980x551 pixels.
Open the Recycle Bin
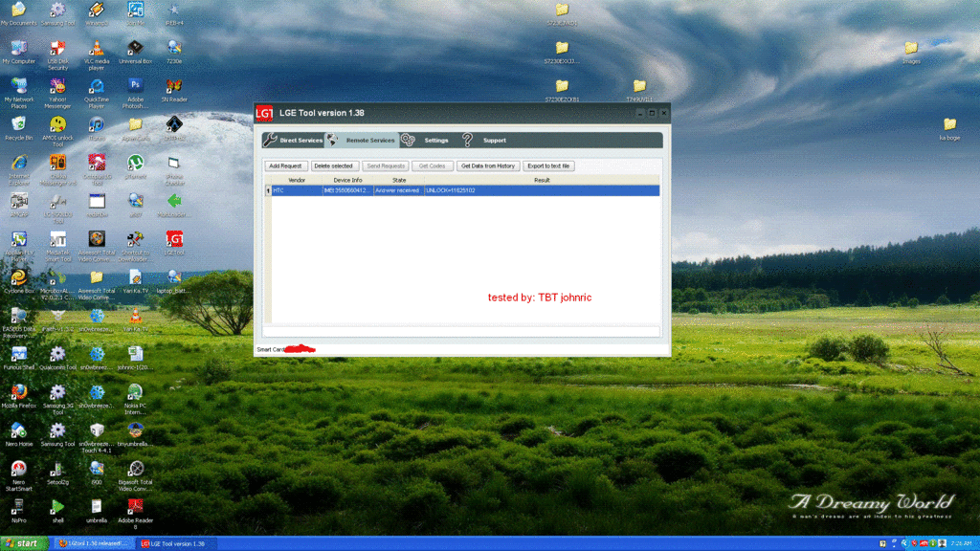[19, 129]
